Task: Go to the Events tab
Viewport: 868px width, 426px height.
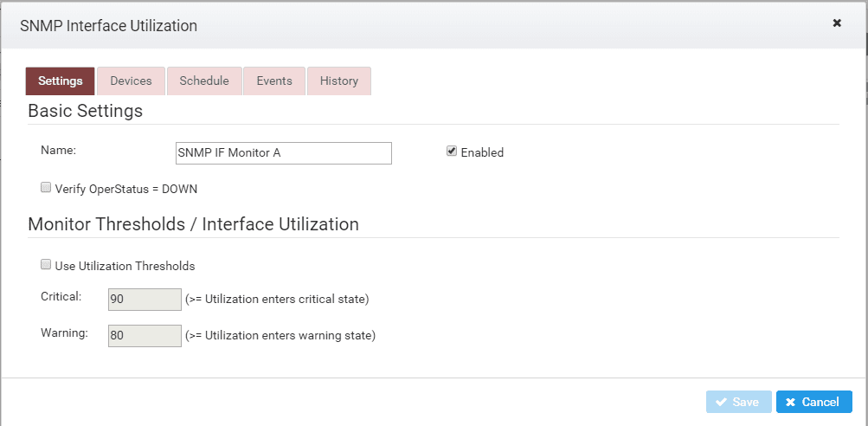Action: (x=274, y=81)
